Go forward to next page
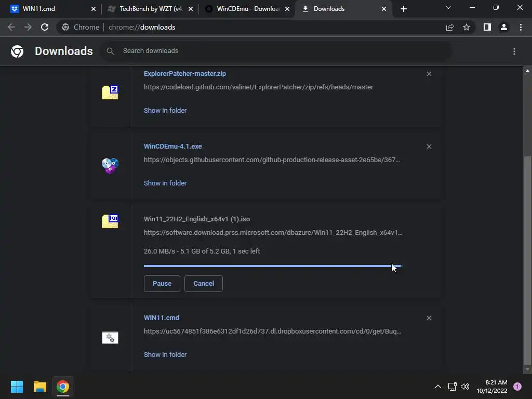 click(x=28, y=27)
